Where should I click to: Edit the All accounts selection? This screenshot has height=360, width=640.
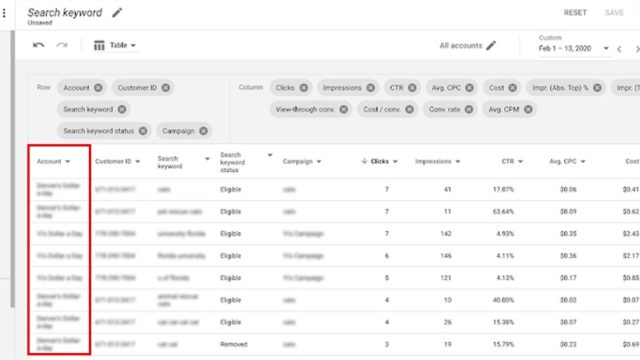pyautogui.click(x=491, y=45)
